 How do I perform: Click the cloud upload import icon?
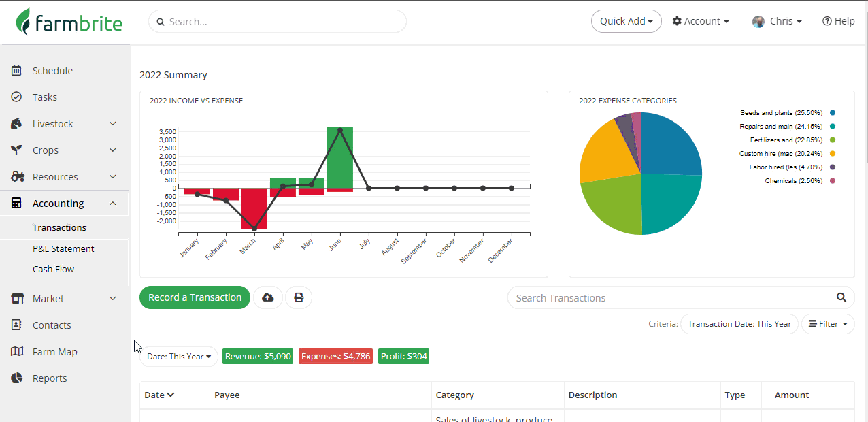[x=268, y=297]
